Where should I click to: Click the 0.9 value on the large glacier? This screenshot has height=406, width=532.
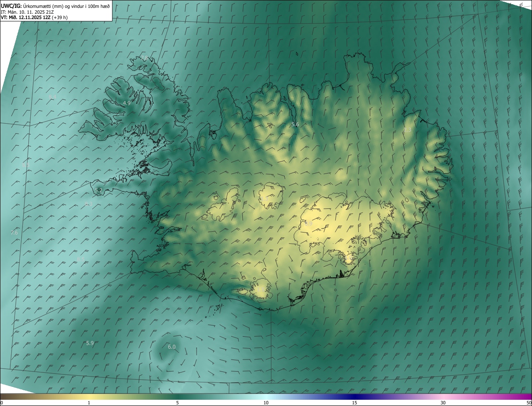pos(308,223)
